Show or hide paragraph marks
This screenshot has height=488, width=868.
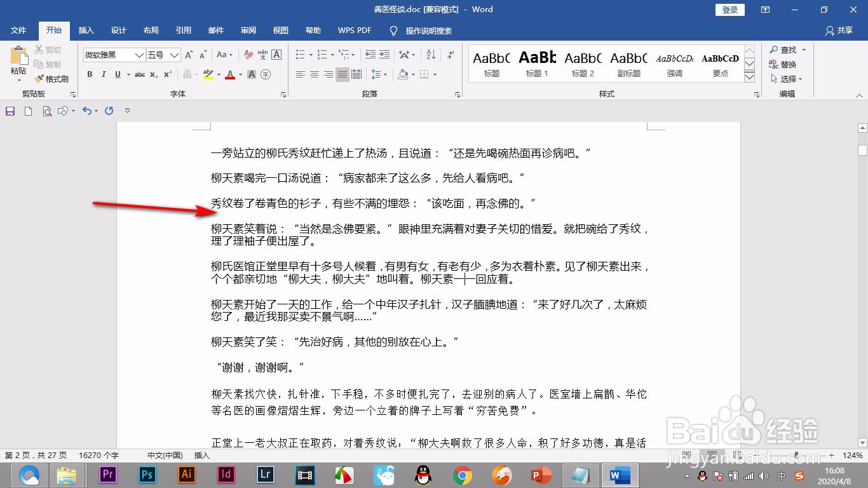pos(451,55)
